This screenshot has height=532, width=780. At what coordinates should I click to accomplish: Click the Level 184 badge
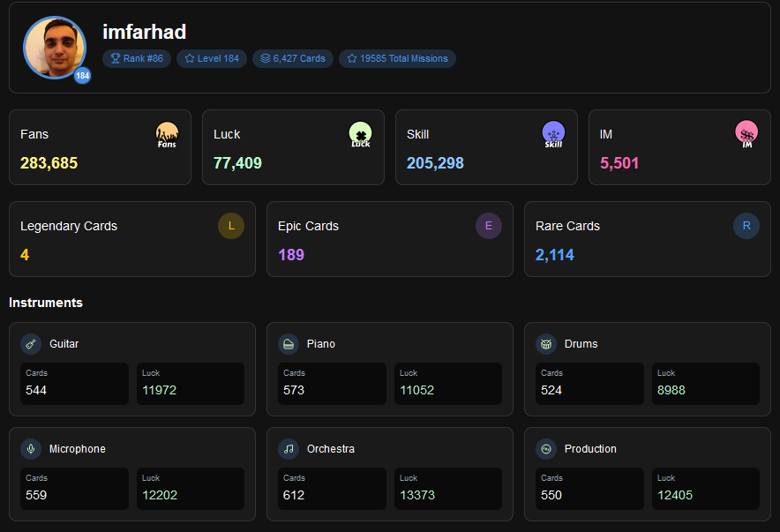point(212,58)
